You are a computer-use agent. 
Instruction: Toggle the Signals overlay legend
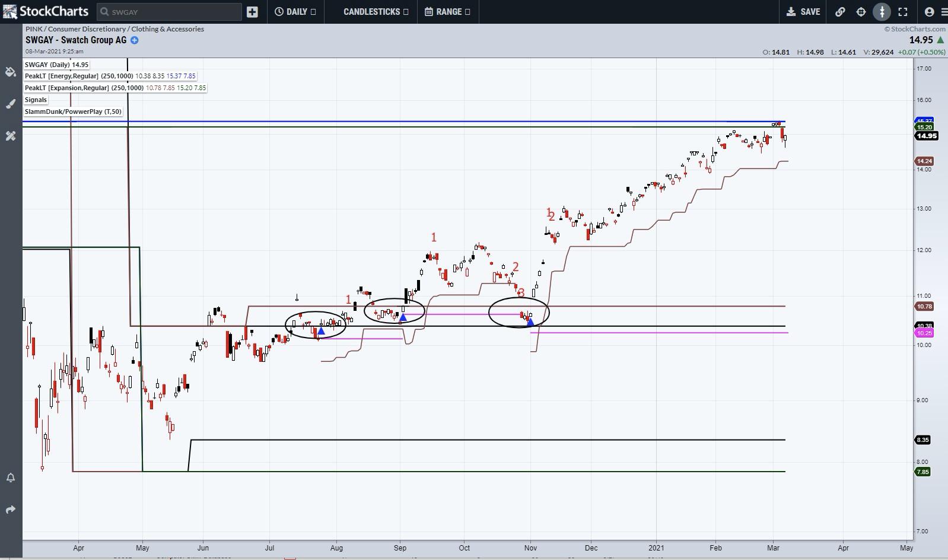tap(36, 100)
